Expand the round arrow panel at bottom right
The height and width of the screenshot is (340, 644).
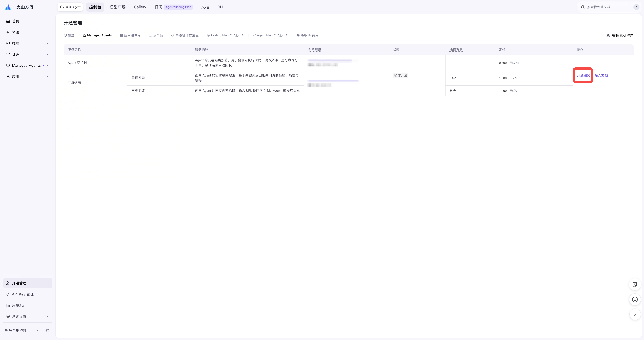pyautogui.click(x=635, y=314)
